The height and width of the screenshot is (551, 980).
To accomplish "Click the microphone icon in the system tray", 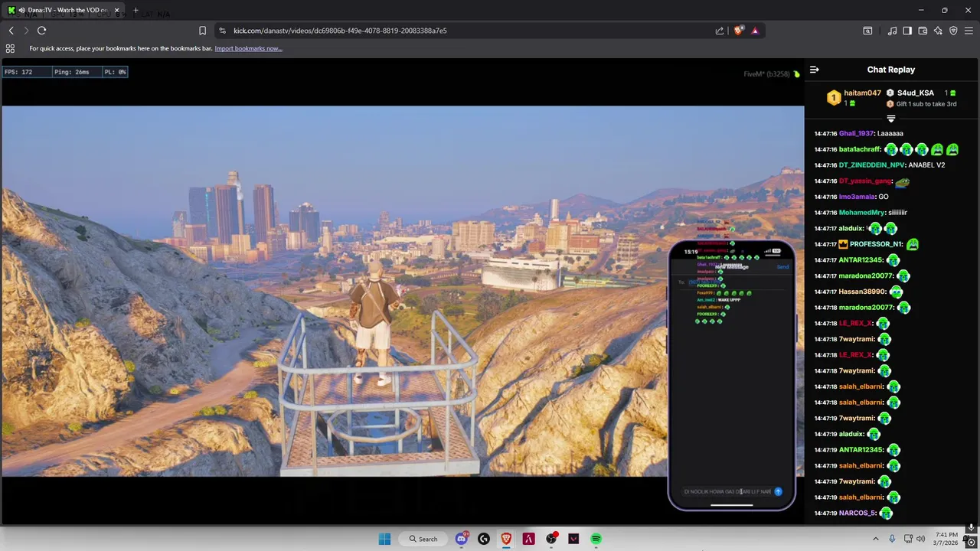I will [x=893, y=539].
